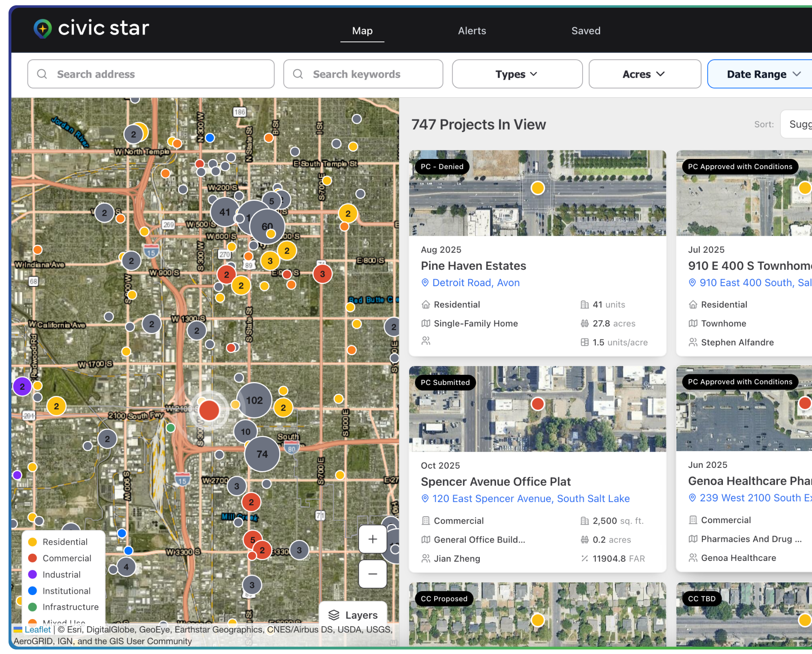The width and height of the screenshot is (812, 654).
Task: Click the Leaflet attribution link
Action: click(x=37, y=630)
